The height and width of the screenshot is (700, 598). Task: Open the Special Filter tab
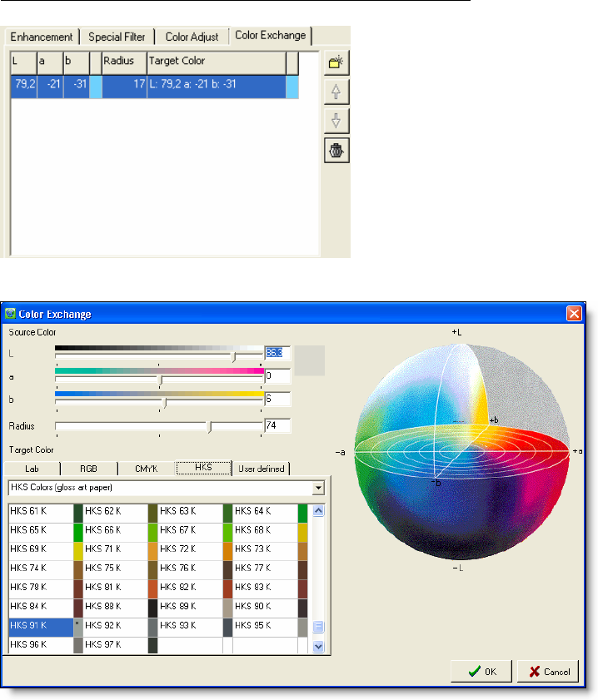point(117,37)
